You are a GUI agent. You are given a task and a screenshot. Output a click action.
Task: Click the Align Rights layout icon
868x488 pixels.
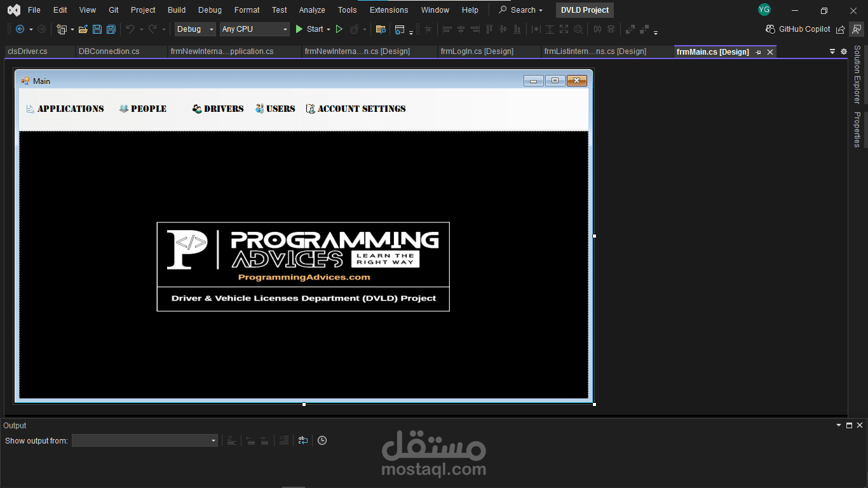475,29
